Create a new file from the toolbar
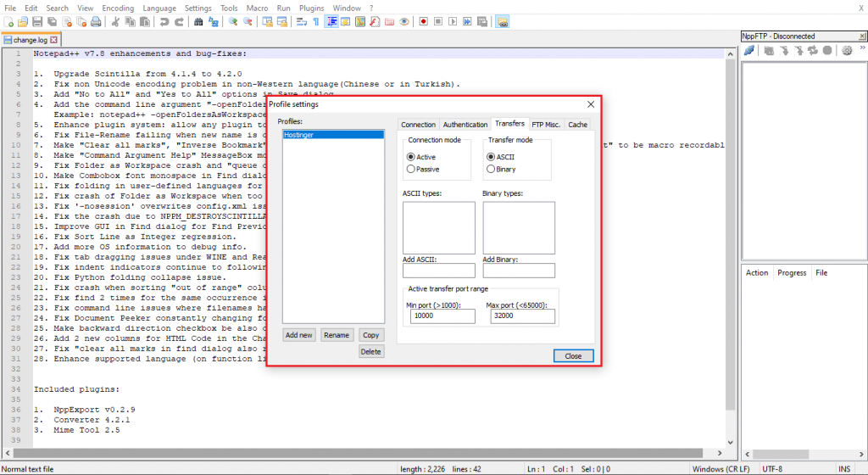The width and height of the screenshot is (868, 475). (x=8, y=21)
